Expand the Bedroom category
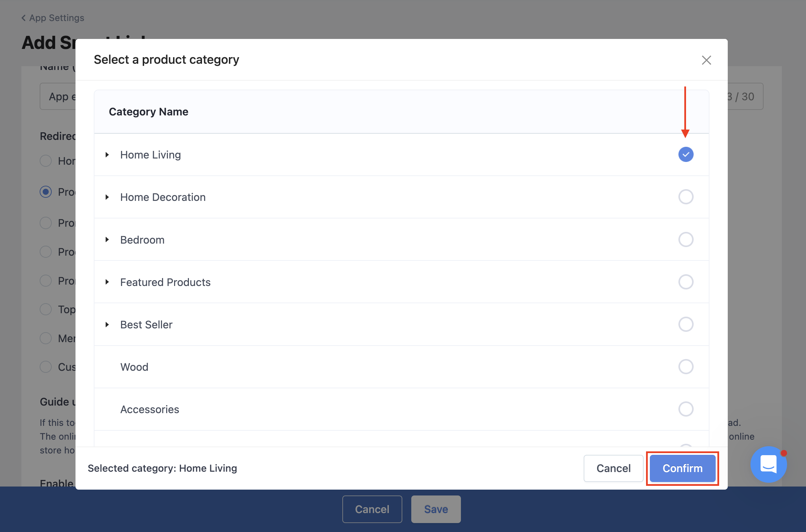 pyautogui.click(x=107, y=239)
